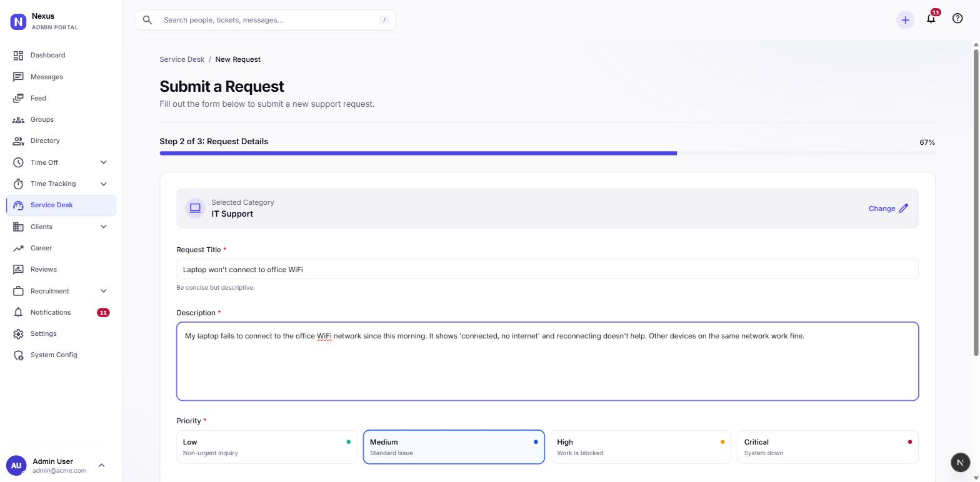Viewport: 980px width, 482px height.
Task: Click the Groups people icon
Action: [18, 119]
